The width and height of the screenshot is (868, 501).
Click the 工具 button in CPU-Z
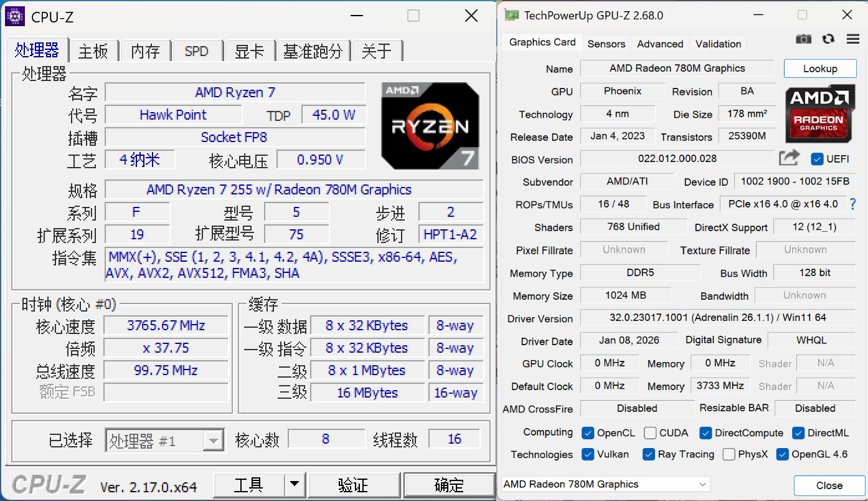(x=250, y=484)
